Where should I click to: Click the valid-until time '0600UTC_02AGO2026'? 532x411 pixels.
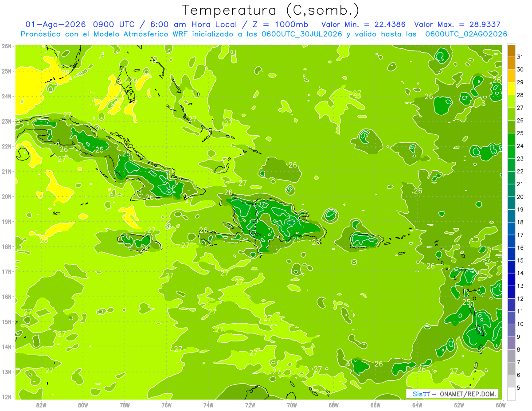tap(466, 34)
